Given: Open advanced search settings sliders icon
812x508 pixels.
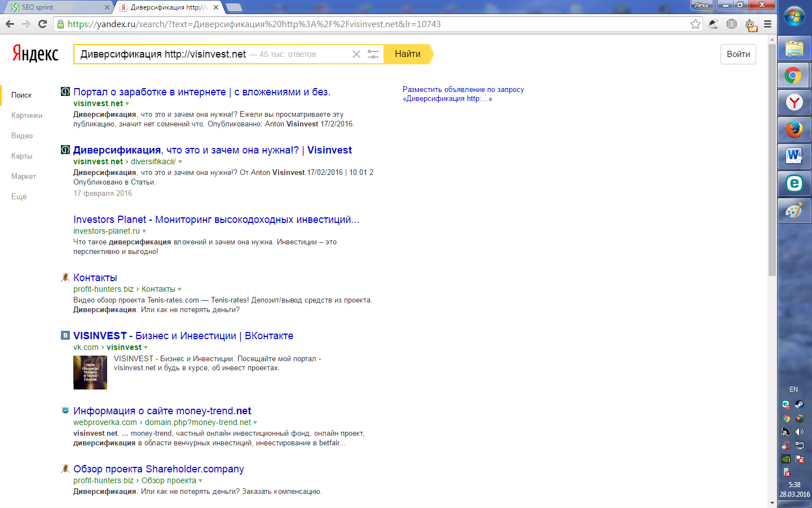Looking at the screenshot, I should (373, 54).
